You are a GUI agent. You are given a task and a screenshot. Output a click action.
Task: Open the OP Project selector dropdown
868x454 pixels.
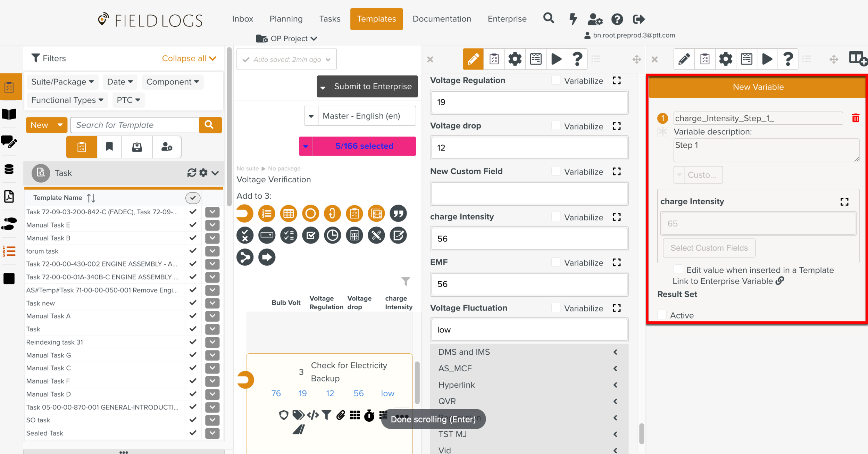pyautogui.click(x=287, y=39)
